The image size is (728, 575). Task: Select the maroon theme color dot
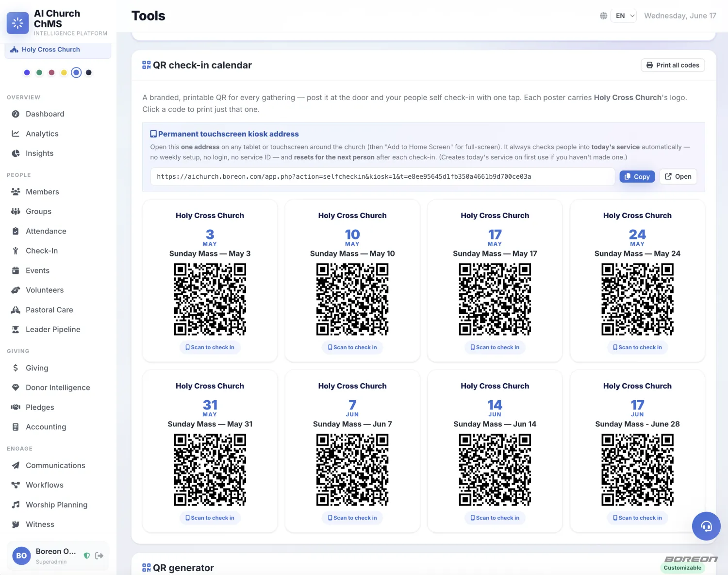(51, 72)
